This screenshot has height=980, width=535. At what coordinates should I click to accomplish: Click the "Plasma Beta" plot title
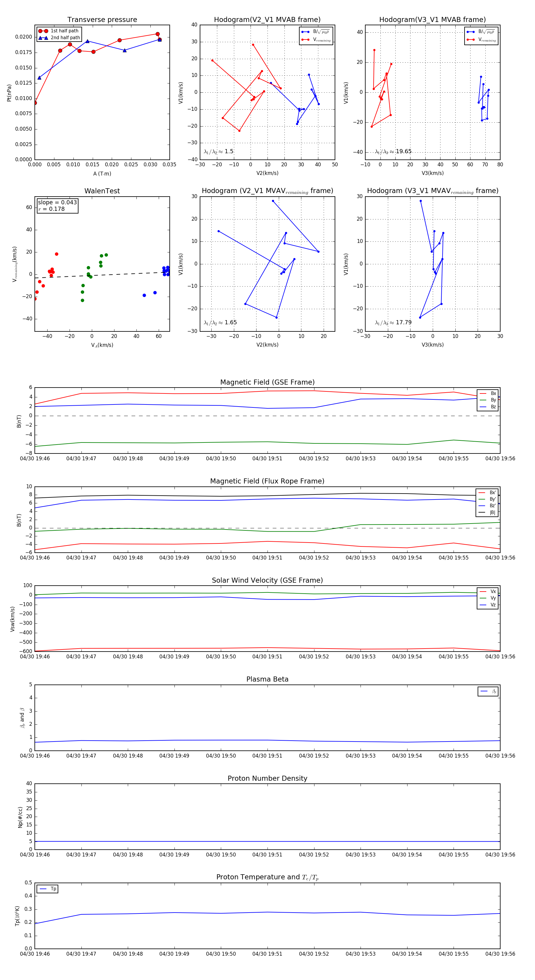[267, 679]
